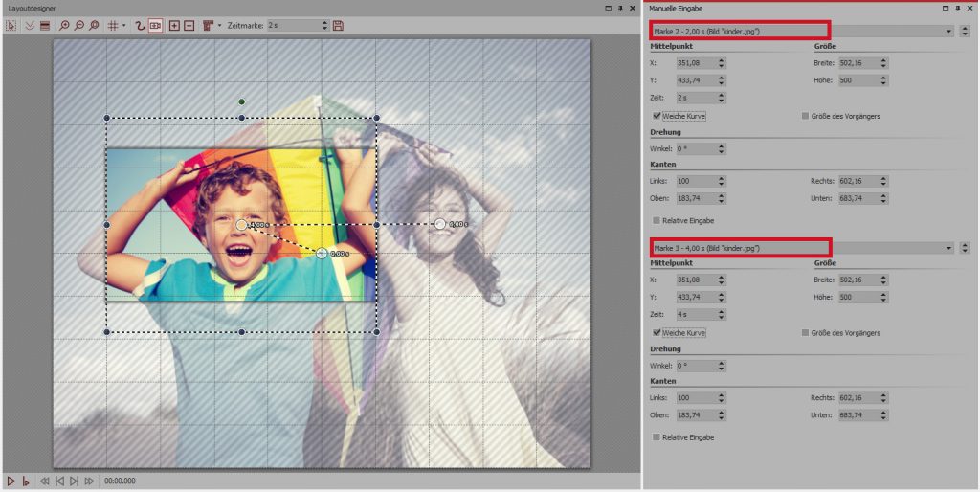Image resolution: width=980 pixels, height=492 pixels.
Task: Click the zoom in magnifier icon
Action: pos(65,26)
